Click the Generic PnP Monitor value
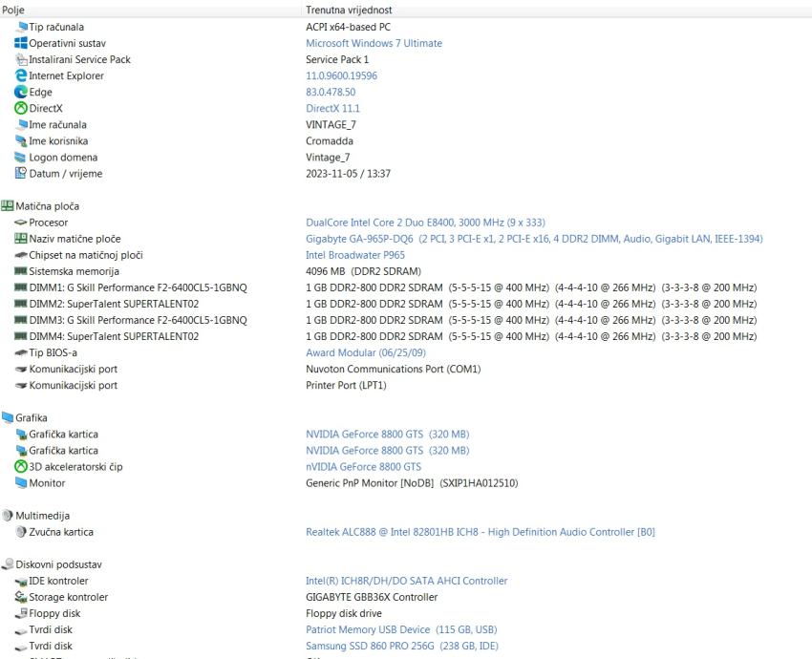Screen dimensions: 812x659 (412, 483)
